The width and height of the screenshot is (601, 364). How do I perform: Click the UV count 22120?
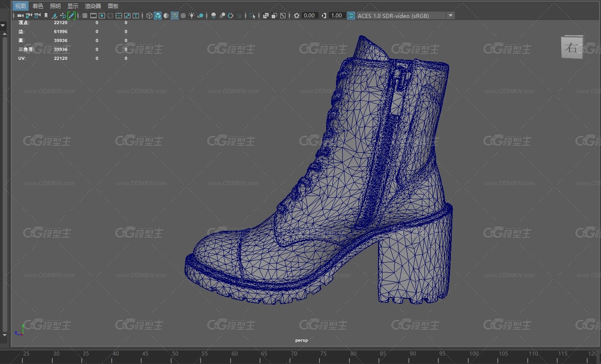click(60, 59)
